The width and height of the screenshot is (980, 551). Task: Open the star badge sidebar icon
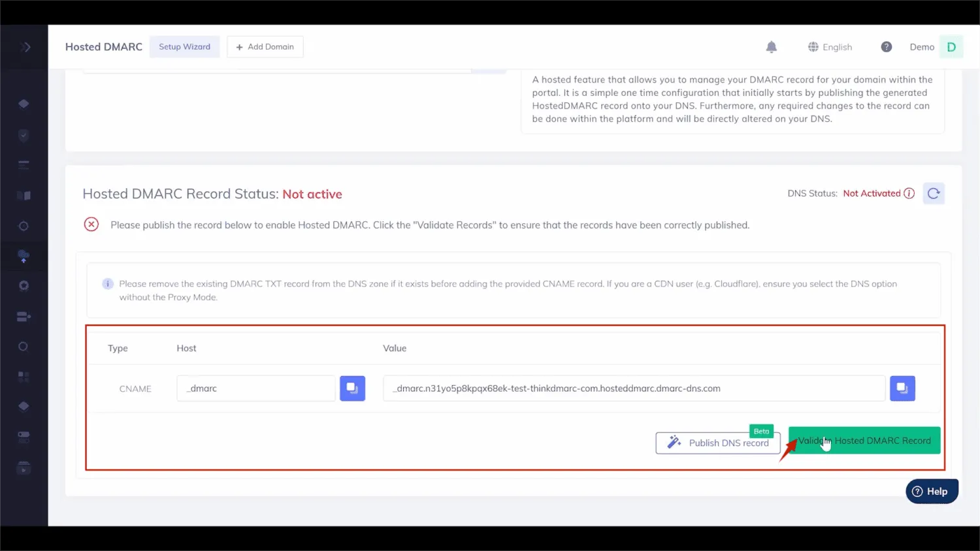coord(24,286)
